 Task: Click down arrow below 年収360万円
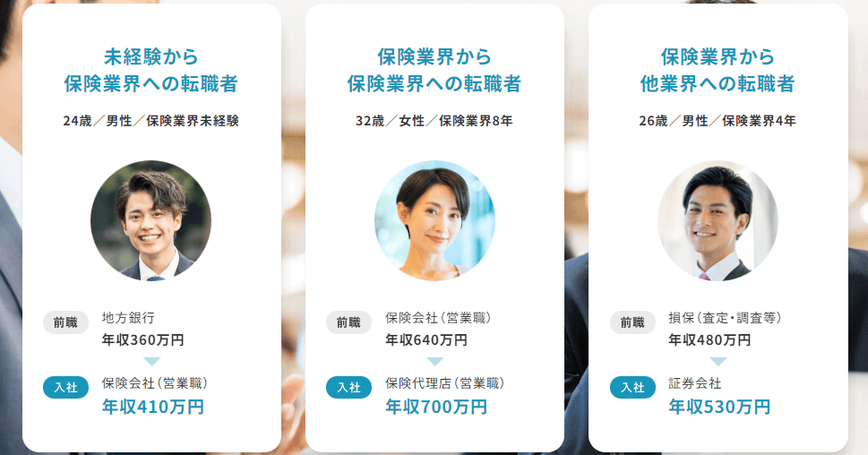(151, 362)
